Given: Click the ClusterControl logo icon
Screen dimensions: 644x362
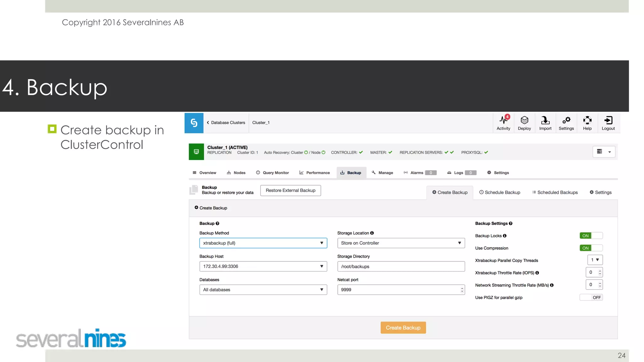Looking at the screenshot, I should pyautogui.click(x=194, y=123).
